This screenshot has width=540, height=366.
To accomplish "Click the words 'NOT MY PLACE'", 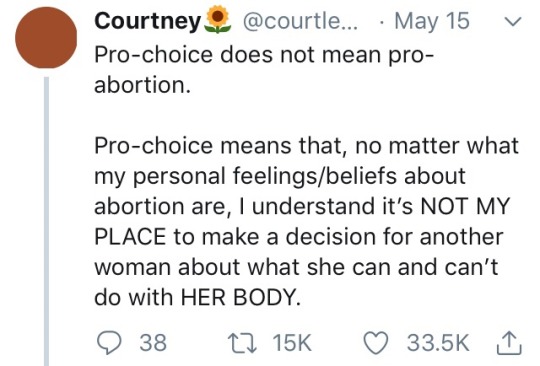I will click(302, 221).
